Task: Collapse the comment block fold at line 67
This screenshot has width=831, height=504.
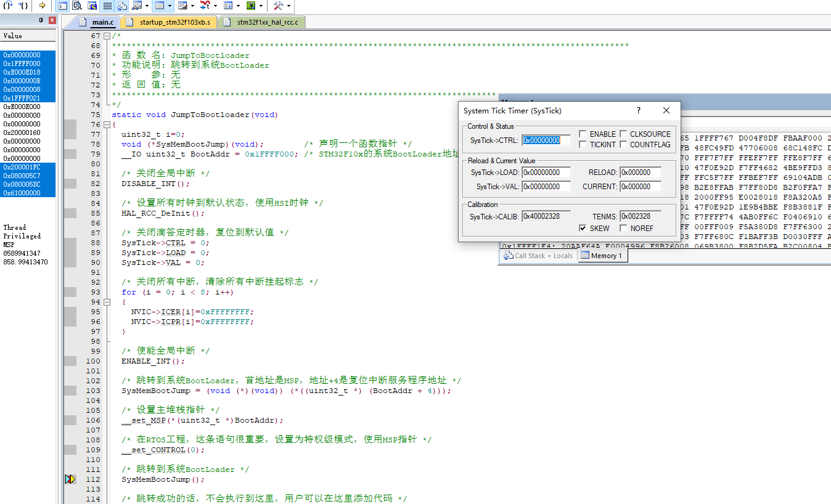Action: (x=107, y=36)
